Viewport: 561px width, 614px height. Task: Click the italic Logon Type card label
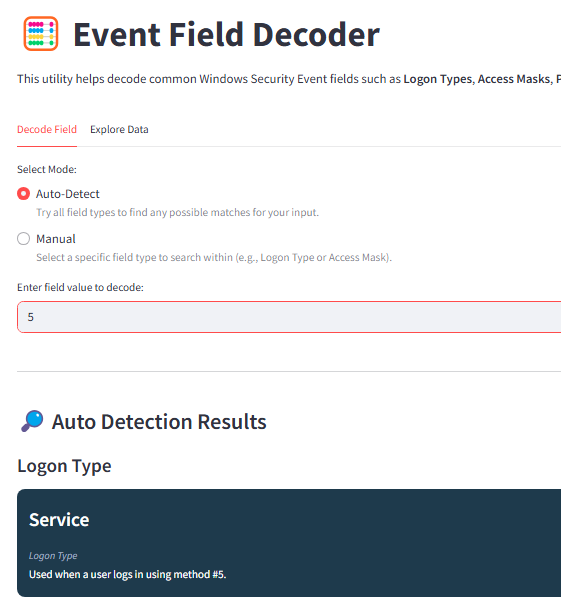pos(53,556)
